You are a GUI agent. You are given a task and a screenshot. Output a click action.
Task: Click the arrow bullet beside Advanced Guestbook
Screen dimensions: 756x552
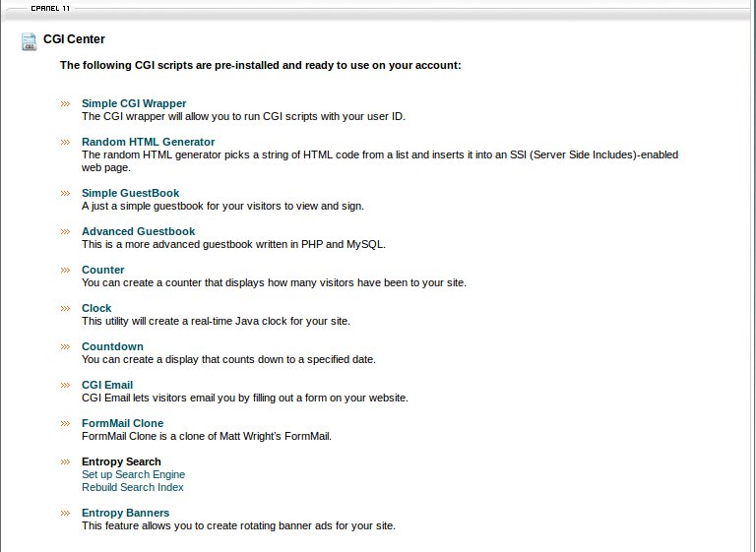65,231
